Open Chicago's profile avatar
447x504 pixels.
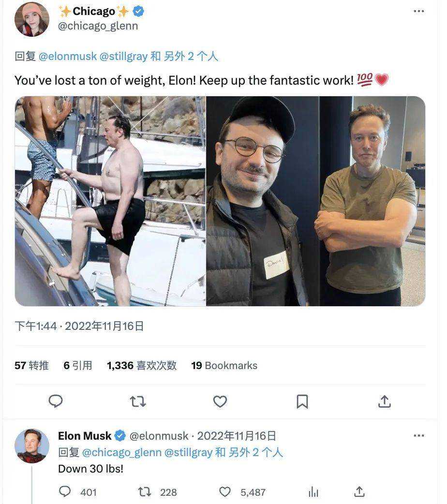[32, 19]
